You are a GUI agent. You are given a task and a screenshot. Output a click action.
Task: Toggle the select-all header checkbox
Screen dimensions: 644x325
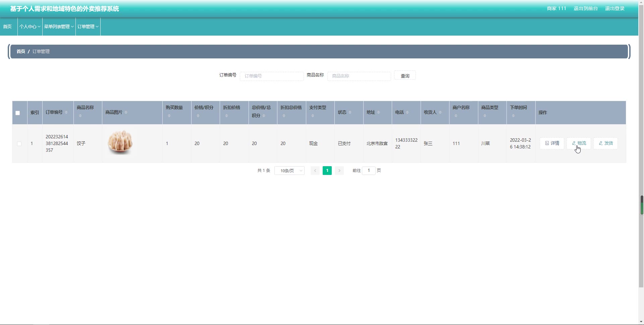pos(18,113)
